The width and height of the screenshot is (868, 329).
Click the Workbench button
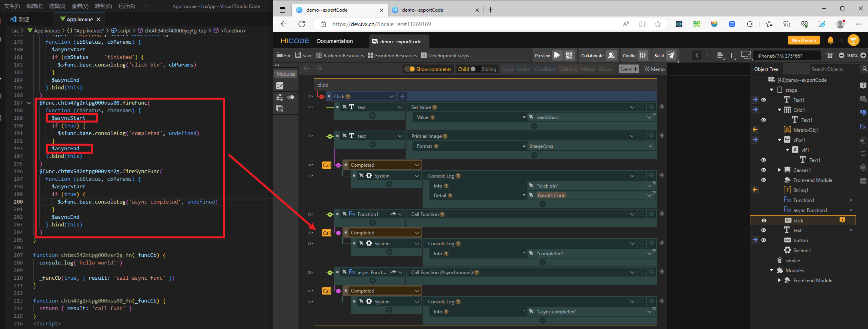click(x=804, y=40)
